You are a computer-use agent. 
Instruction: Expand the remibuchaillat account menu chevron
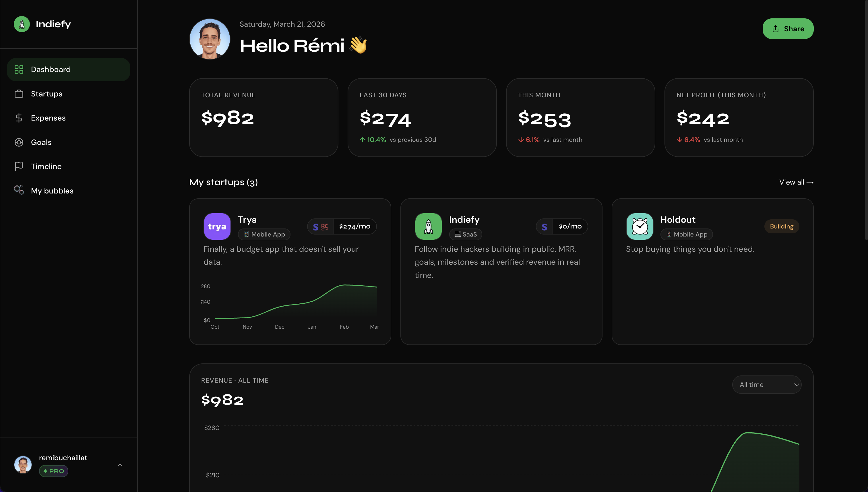point(120,465)
